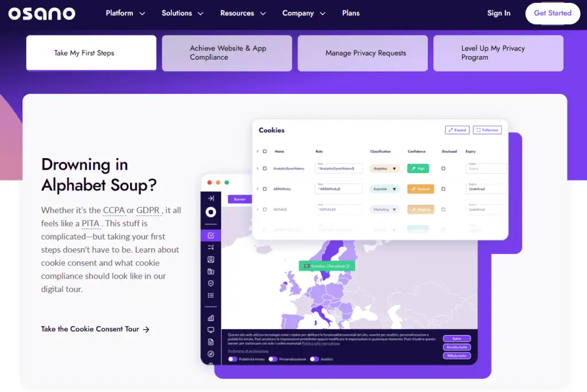Tick the AnalyticsSyncHistory row checkbox

tap(265, 168)
